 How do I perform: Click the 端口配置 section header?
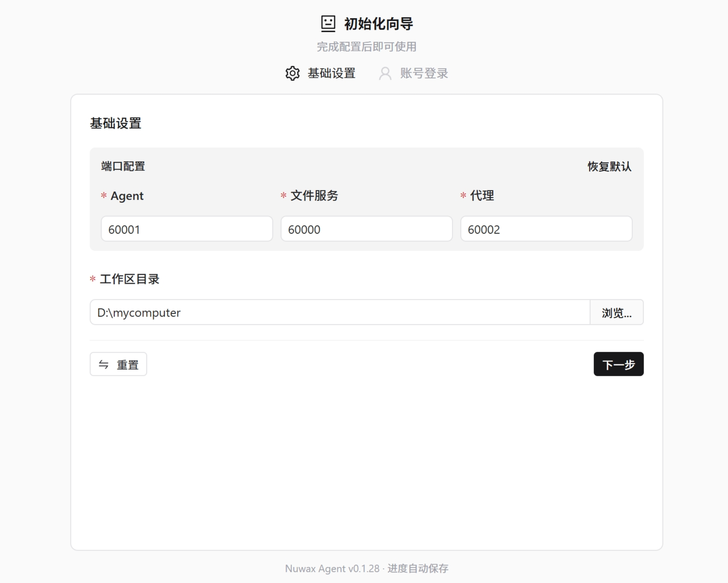tap(122, 166)
